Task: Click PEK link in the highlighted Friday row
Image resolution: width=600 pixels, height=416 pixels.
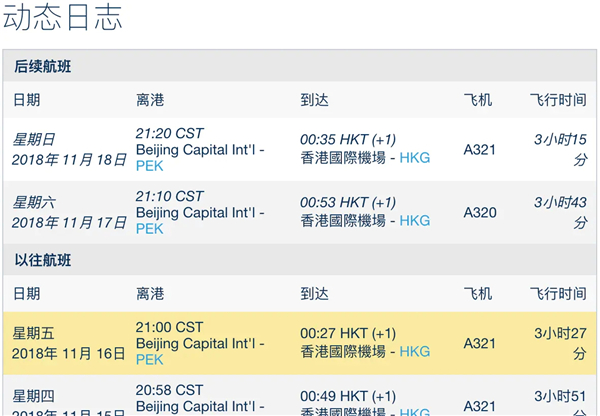Action: (149, 360)
